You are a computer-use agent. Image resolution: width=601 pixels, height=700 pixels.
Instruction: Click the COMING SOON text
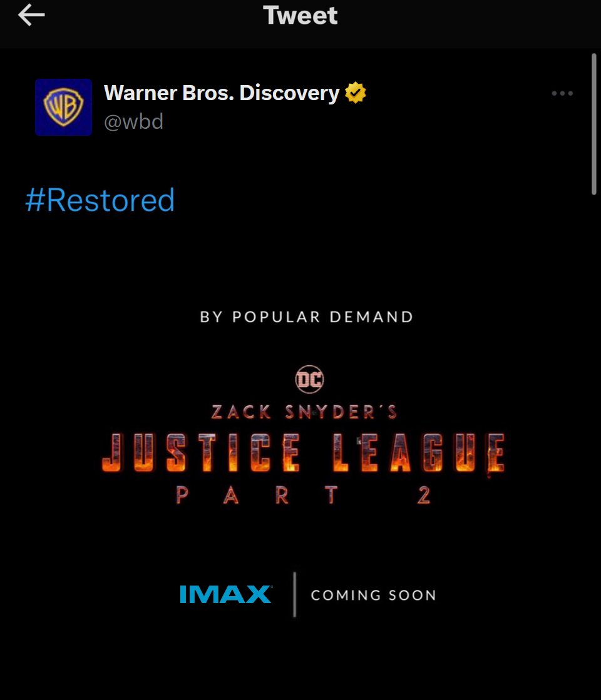[374, 595]
